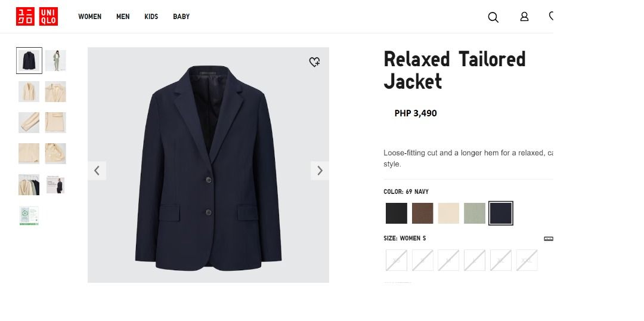View thumbnail of model wearing green suit
The height and width of the screenshot is (321, 644).
[55, 60]
